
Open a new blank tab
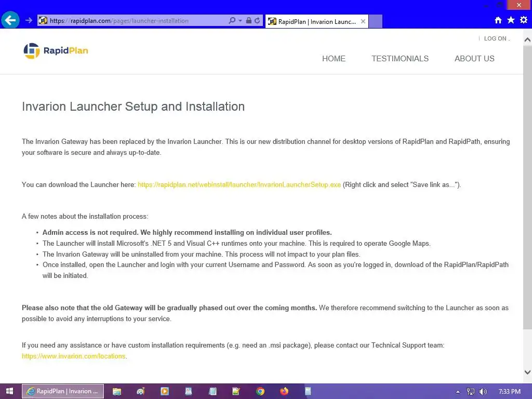375,21
